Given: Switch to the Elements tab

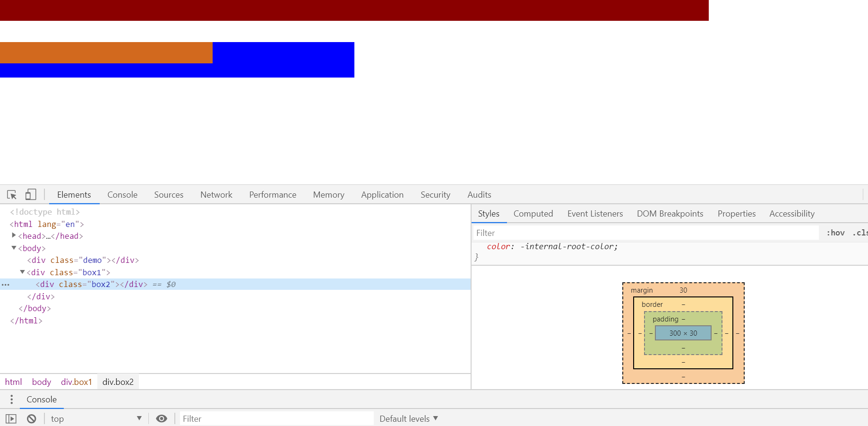Looking at the screenshot, I should 74,195.
